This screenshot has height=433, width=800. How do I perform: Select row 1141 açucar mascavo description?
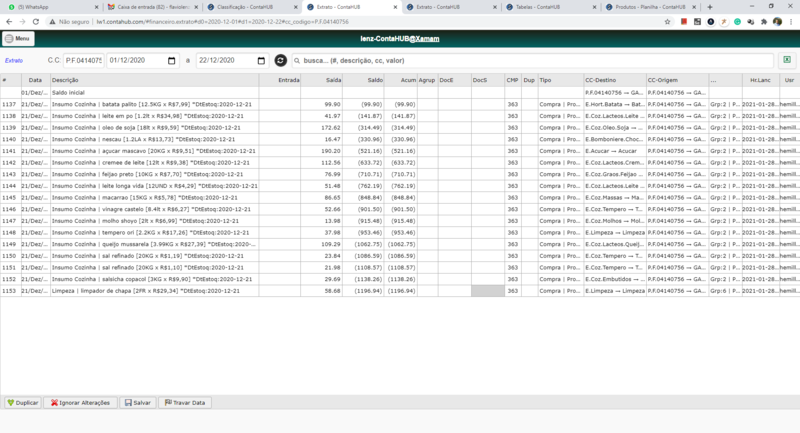(155, 151)
